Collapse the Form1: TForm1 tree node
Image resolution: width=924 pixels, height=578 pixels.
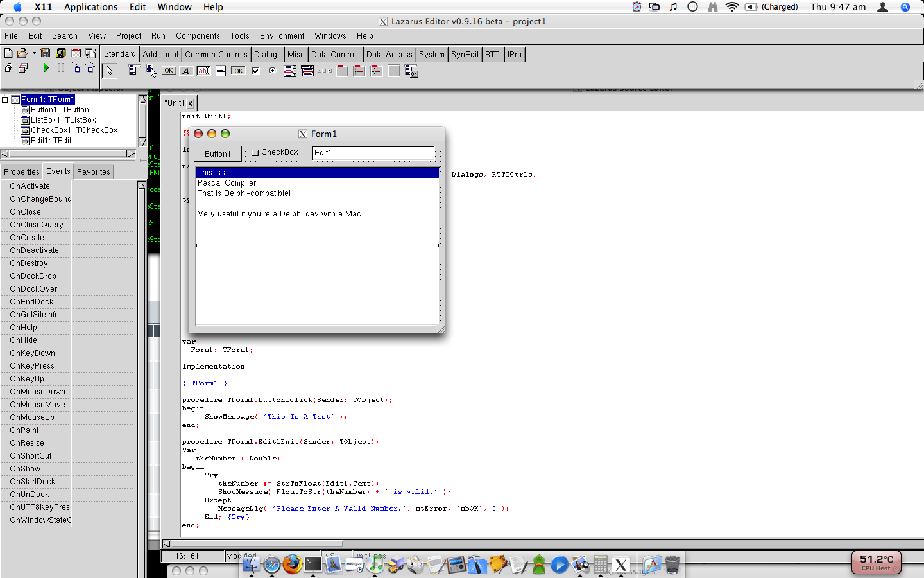[4, 100]
